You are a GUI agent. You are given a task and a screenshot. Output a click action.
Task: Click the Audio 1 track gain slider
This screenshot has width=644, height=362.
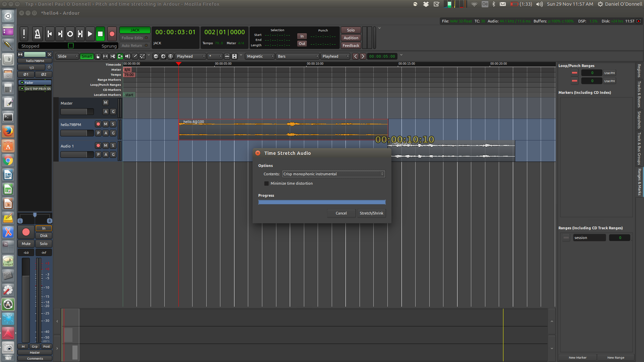tap(77, 155)
